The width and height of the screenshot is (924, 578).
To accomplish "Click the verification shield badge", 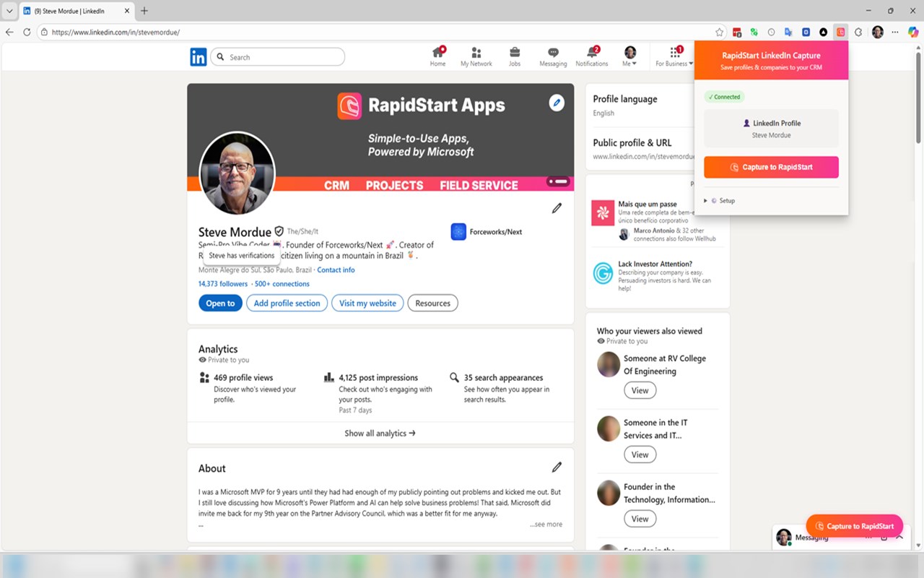I will click(x=279, y=231).
